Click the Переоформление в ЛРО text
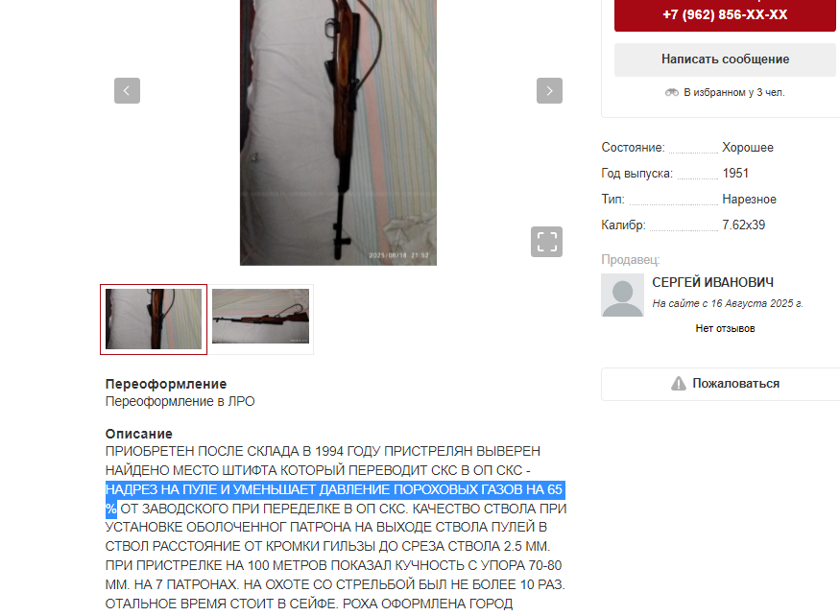 [180, 401]
